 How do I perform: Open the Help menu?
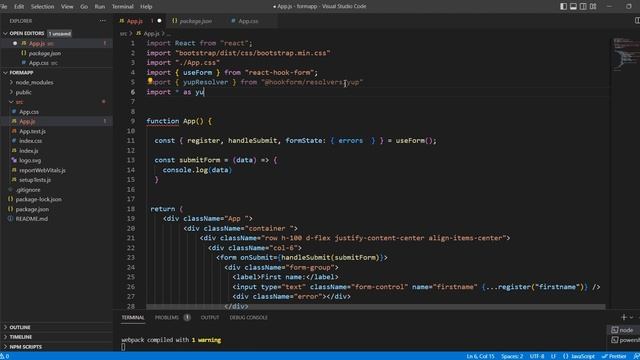point(146,7)
